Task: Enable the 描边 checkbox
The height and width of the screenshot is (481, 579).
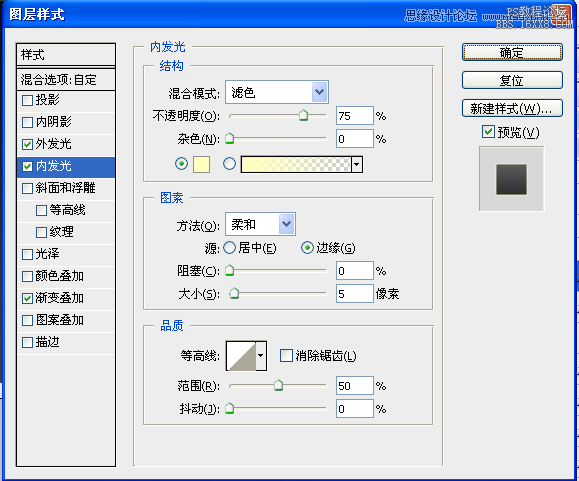Action: coord(27,343)
